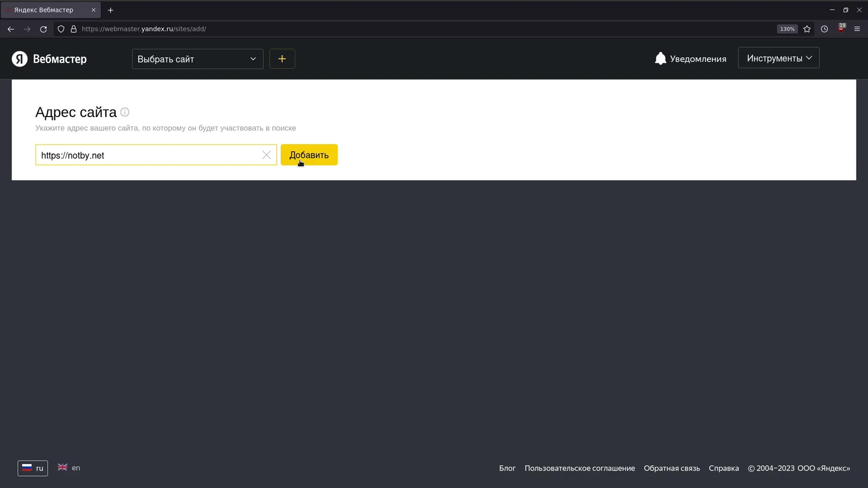Open notifications via the bell icon
The height and width of the screenshot is (488, 868).
(x=660, y=59)
